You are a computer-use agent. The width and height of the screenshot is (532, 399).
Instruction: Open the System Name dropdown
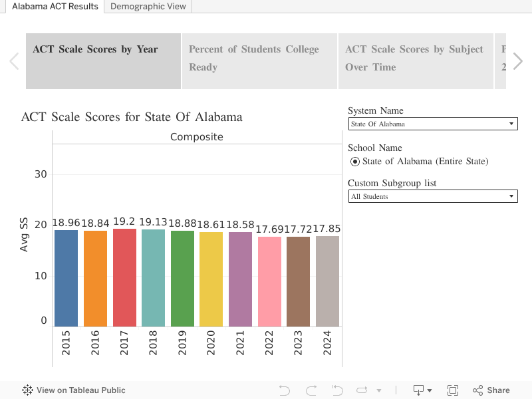(432, 124)
